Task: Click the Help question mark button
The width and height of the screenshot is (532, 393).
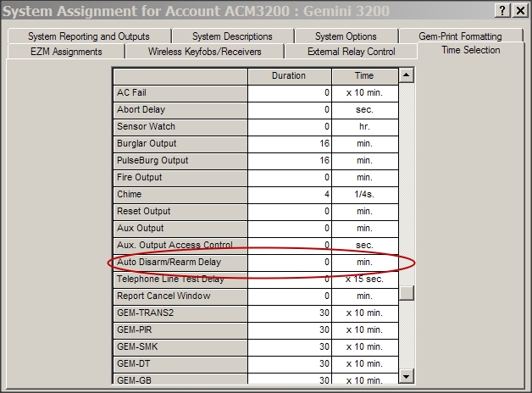Action: 502,10
